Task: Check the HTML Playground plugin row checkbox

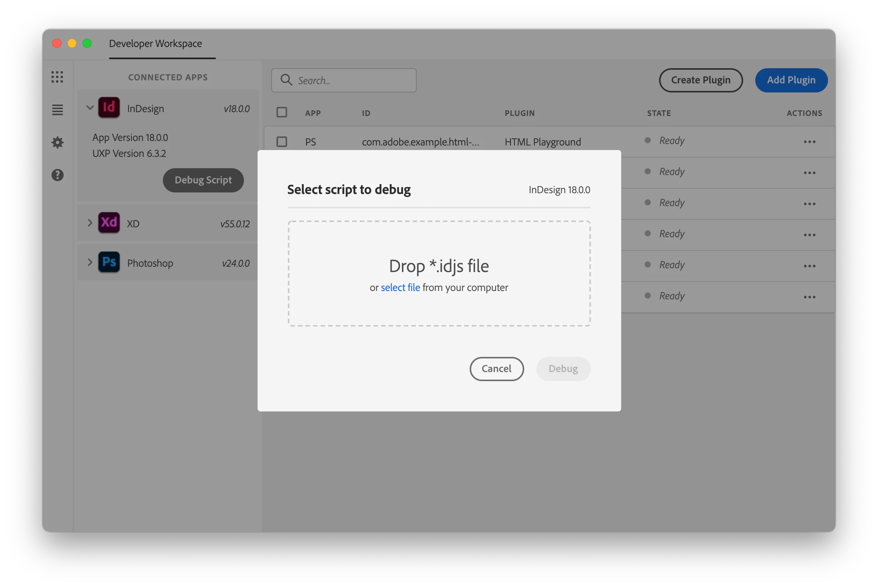Action: tap(282, 142)
